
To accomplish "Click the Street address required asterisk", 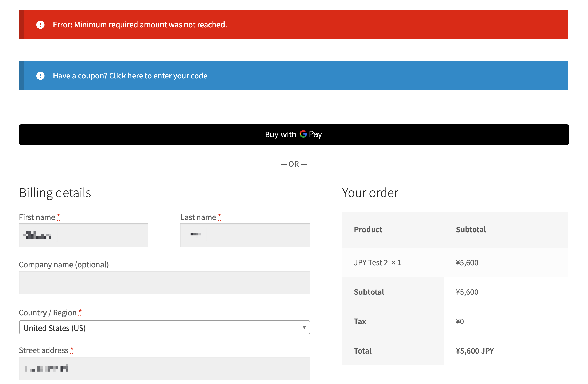I will click(x=72, y=349).
